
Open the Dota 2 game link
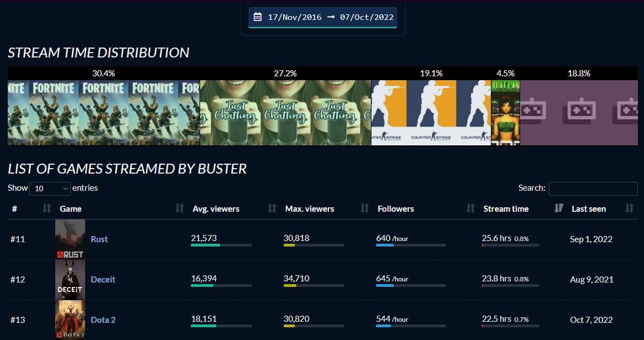click(x=103, y=320)
